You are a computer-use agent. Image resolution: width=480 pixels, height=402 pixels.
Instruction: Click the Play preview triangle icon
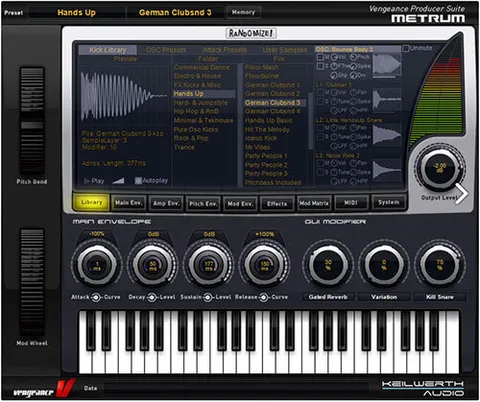click(x=87, y=181)
